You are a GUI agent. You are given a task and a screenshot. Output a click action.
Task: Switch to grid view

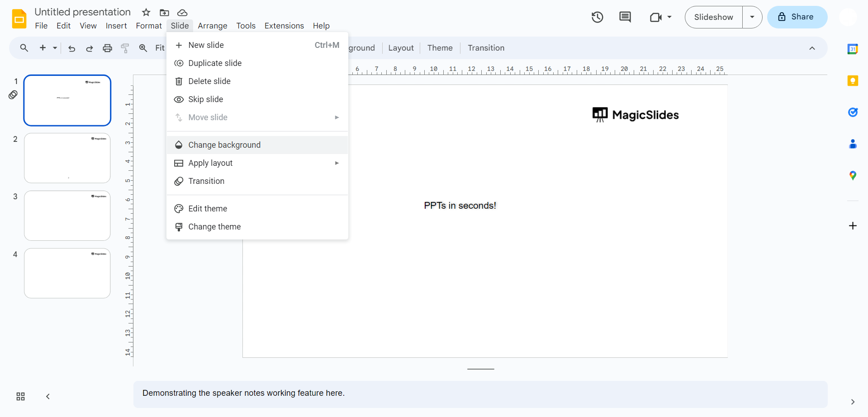tap(20, 397)
